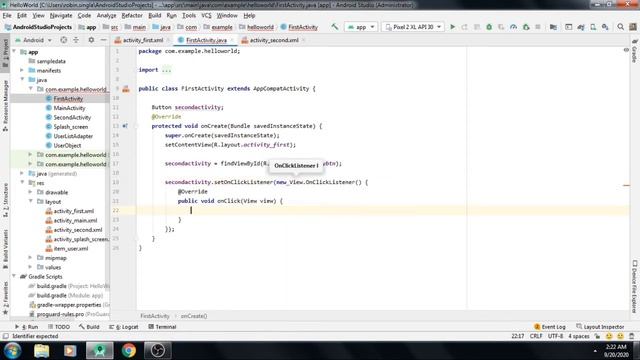Click the Collapse All icon in Project panel
Image resolution: width=640 pixels, height=360 pixels.
(x=76, y=40)
